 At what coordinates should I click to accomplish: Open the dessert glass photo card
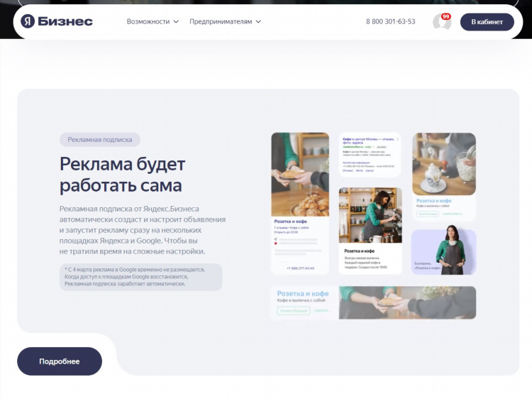click(x=444, y=164)
